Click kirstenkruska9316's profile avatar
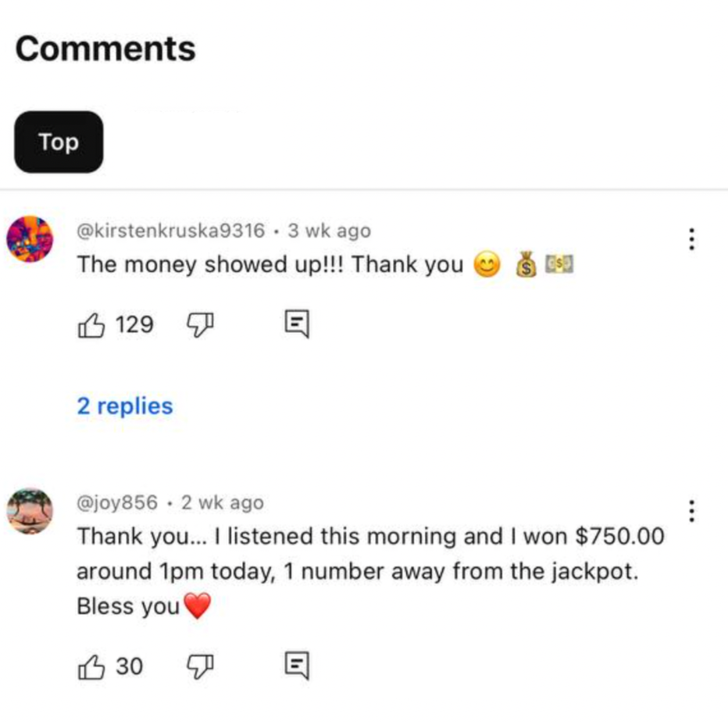Screen dimensions: 728x722 point(30,240)
